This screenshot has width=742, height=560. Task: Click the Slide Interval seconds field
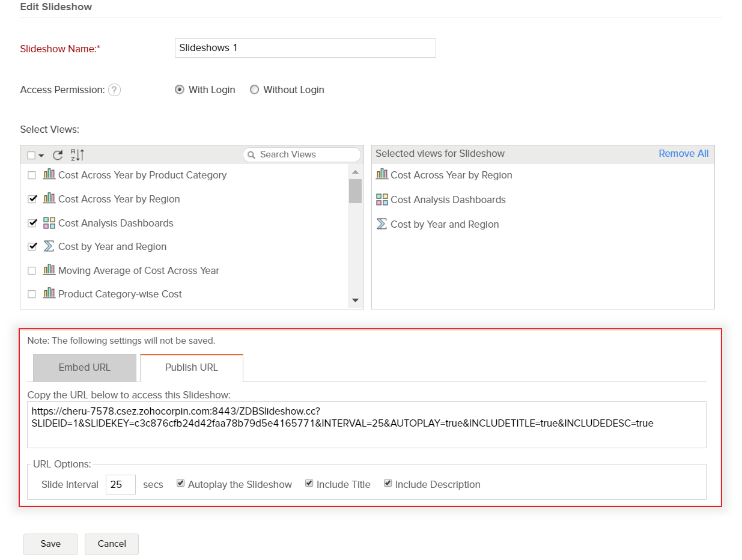coord(121,484)
